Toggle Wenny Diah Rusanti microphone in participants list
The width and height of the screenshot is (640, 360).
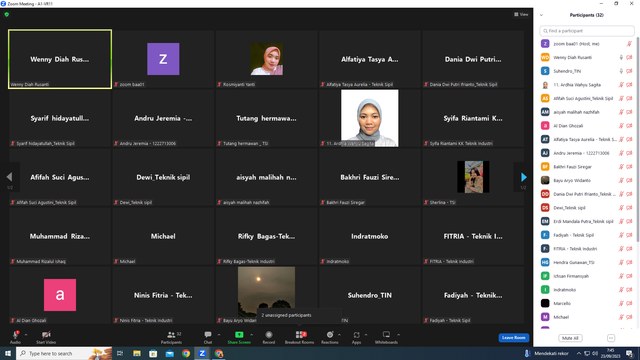[621, 58]
